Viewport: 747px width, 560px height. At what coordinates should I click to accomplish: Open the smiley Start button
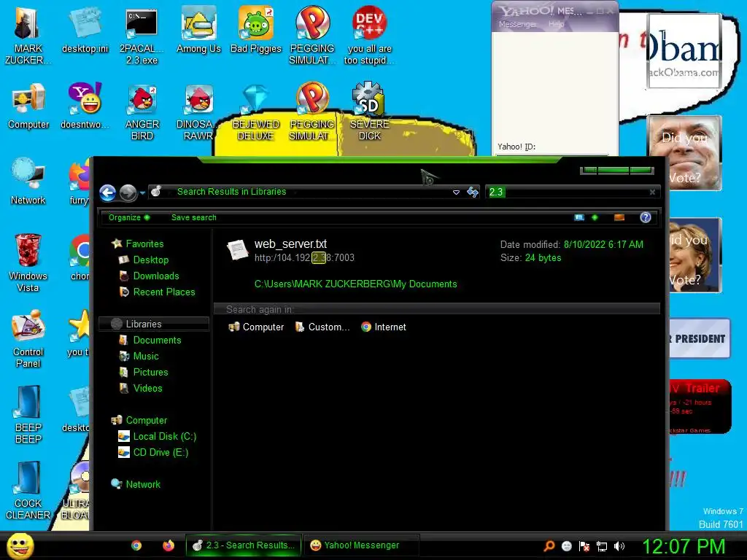pyautogui.click(x=20, y=545)
